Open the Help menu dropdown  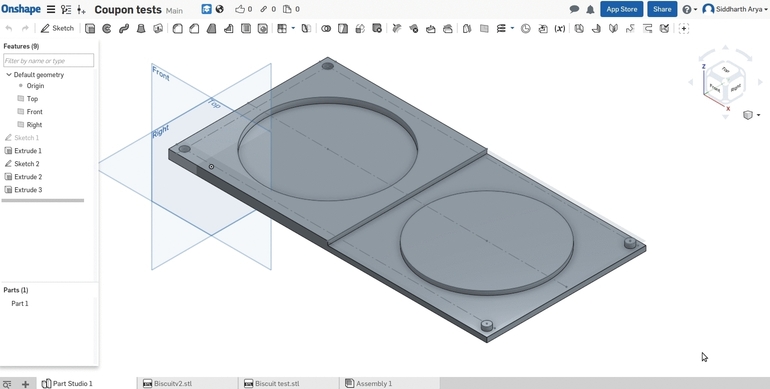click(x=690, y=9)
